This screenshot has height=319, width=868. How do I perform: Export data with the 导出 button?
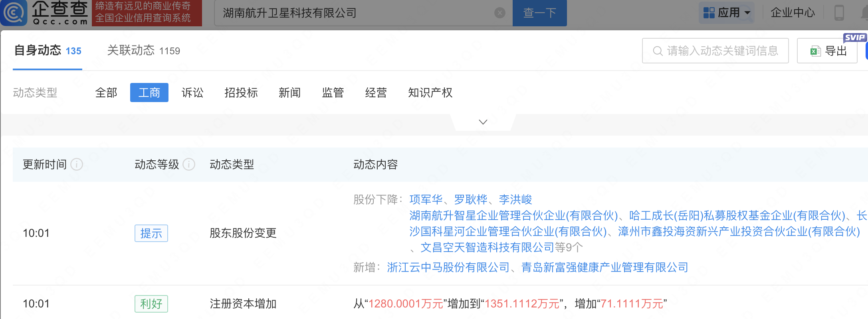click(x=827, y=51)
